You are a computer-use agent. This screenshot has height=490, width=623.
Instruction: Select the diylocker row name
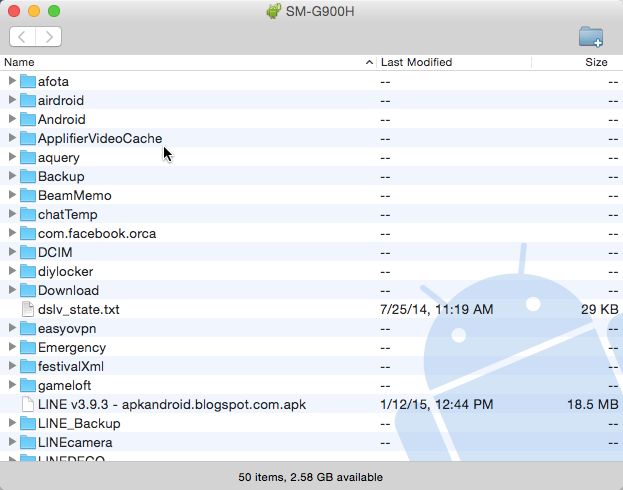point(66,271)
